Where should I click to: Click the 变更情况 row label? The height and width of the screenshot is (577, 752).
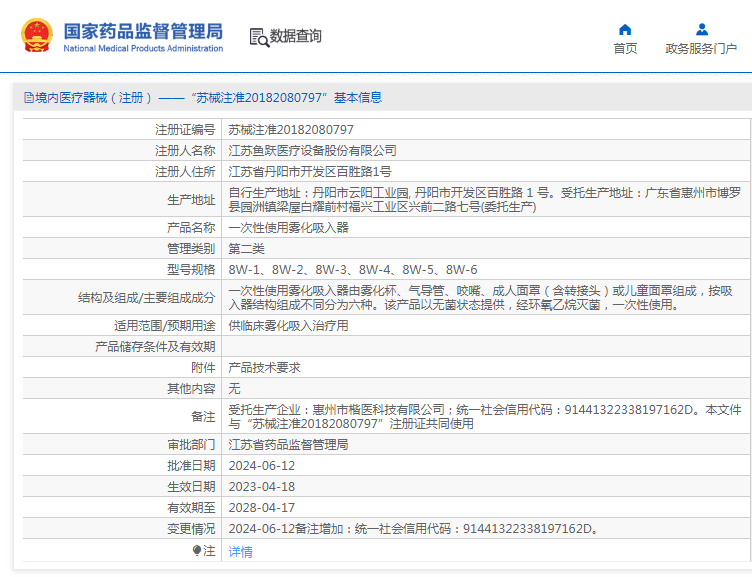tap(191, 529)
